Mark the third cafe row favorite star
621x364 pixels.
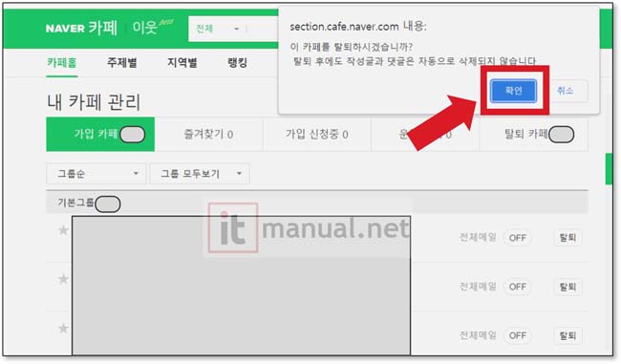tap(63, 329)
